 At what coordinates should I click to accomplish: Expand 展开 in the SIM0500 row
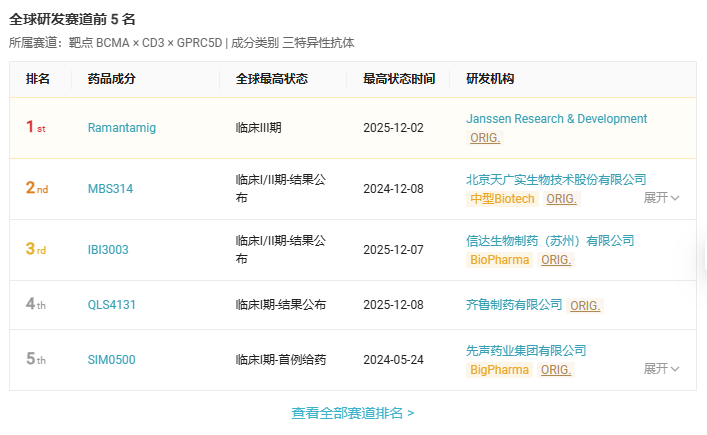[x=661, y=369]
